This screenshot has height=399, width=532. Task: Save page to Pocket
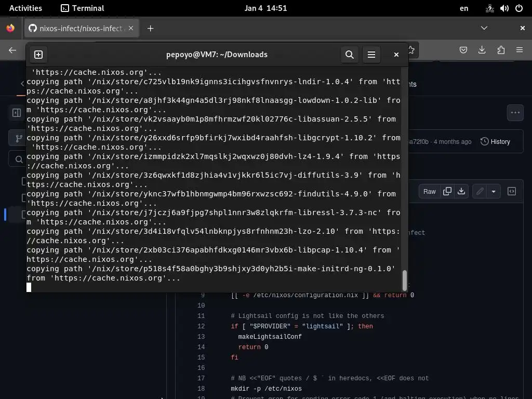(x=463, y=50)
